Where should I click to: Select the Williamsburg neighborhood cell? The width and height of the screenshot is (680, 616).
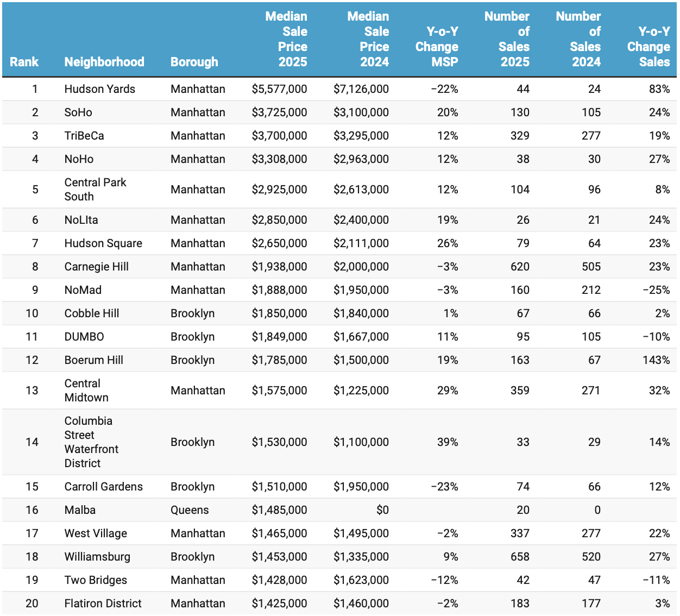tap(97, 557)
